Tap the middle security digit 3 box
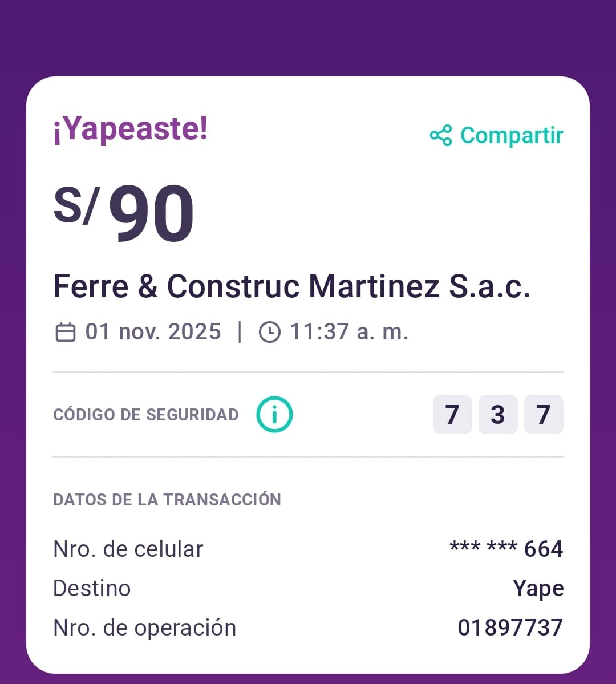Screen dimensions: 616x684 point(498,414)
